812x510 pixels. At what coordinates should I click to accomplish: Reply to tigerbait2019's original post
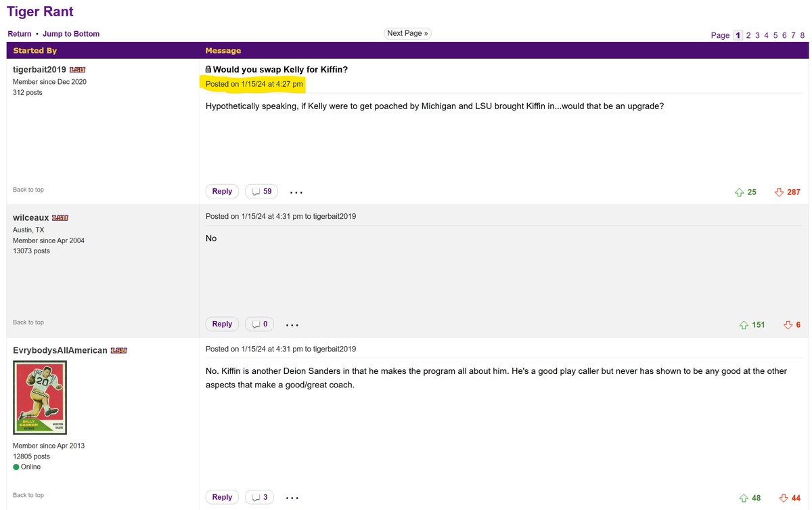pos(222,192)
